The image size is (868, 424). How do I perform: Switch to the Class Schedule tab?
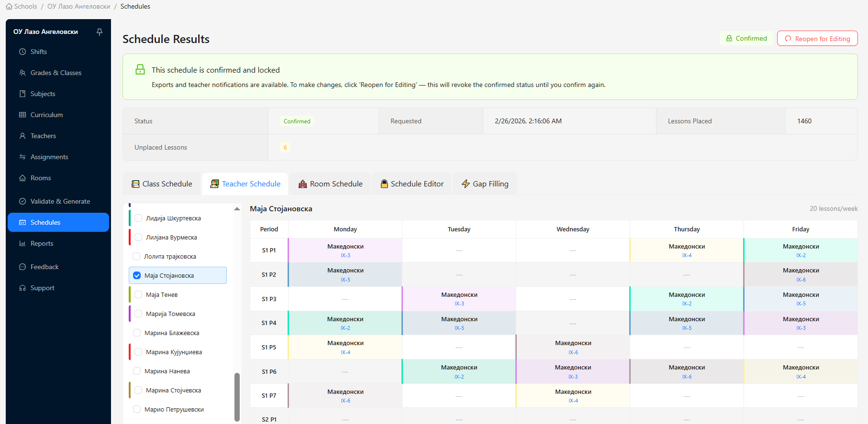162,184
